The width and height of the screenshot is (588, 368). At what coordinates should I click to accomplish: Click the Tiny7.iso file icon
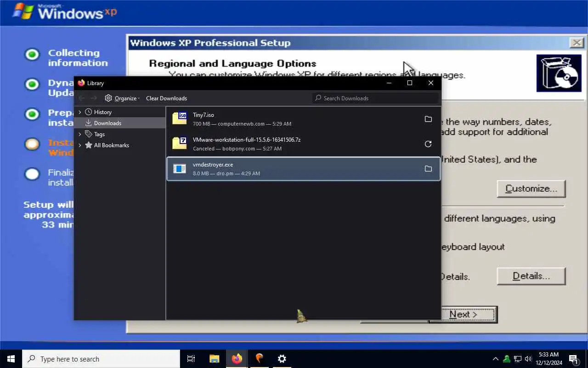pyautogui.click(x=180, y=118)
